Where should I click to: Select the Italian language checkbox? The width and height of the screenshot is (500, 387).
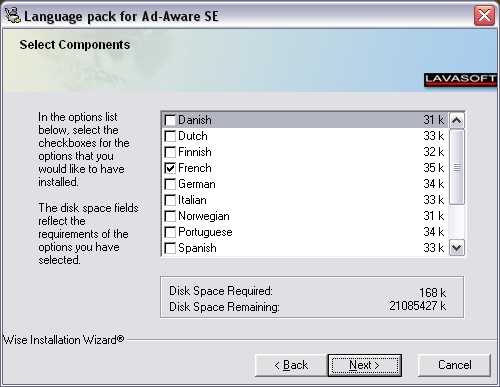[170, 200]
